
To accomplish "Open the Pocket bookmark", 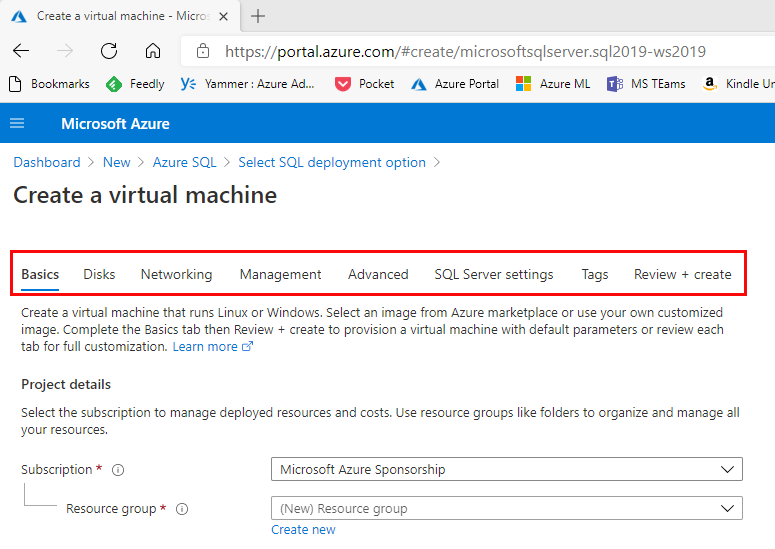I will pyautogui.click(x=364, y=84).
